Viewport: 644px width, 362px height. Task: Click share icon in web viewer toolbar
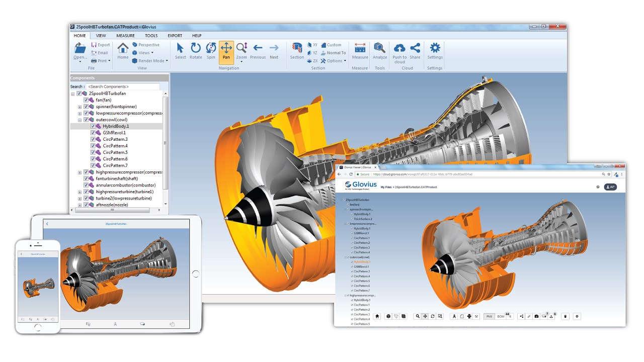click(x=522, y=316)
